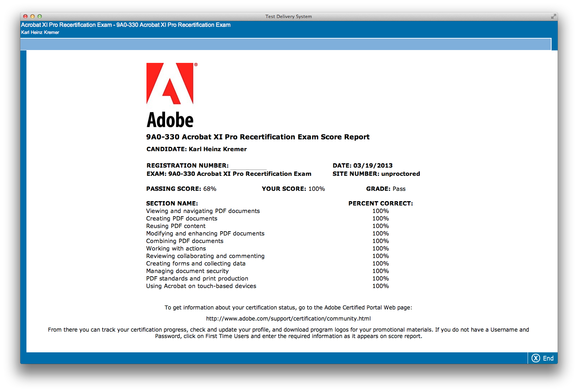Image resolution: width=578 pixels, height=392 pixels.
Task: Click 'YOUR SCORE: 100%' text
Action: pyautogui.click(x=293, y=189)
